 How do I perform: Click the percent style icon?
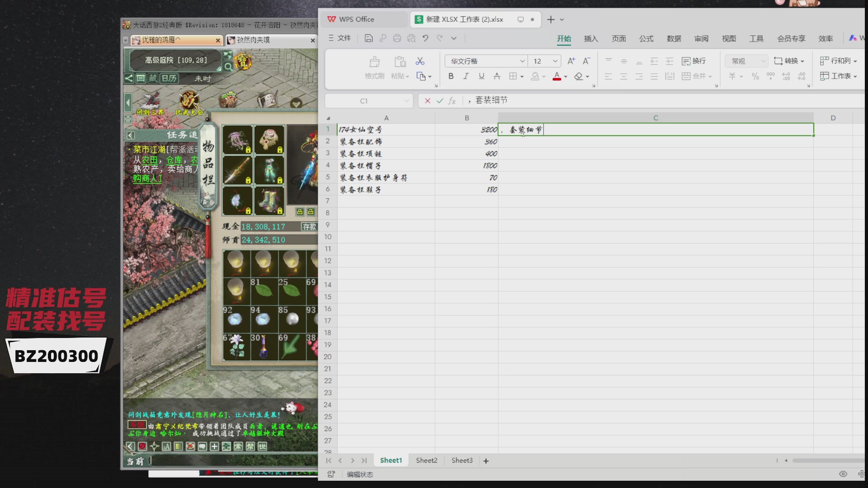click(755, 76)
